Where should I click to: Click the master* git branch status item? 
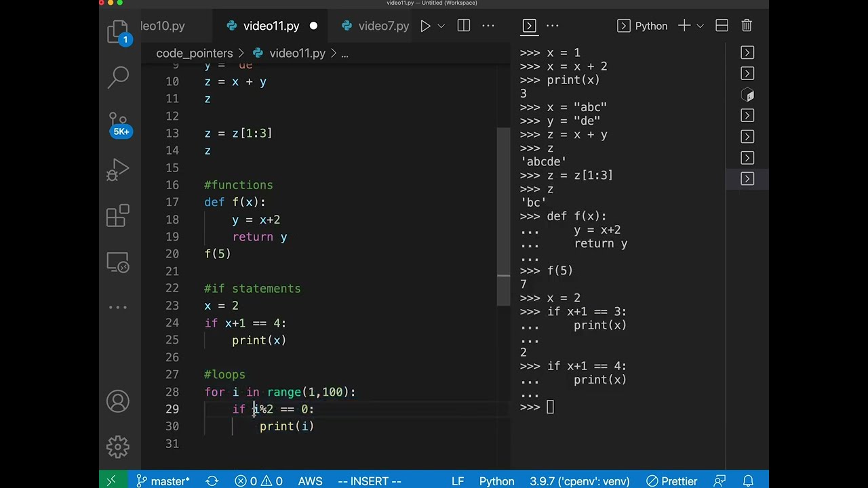pos(163,481)
